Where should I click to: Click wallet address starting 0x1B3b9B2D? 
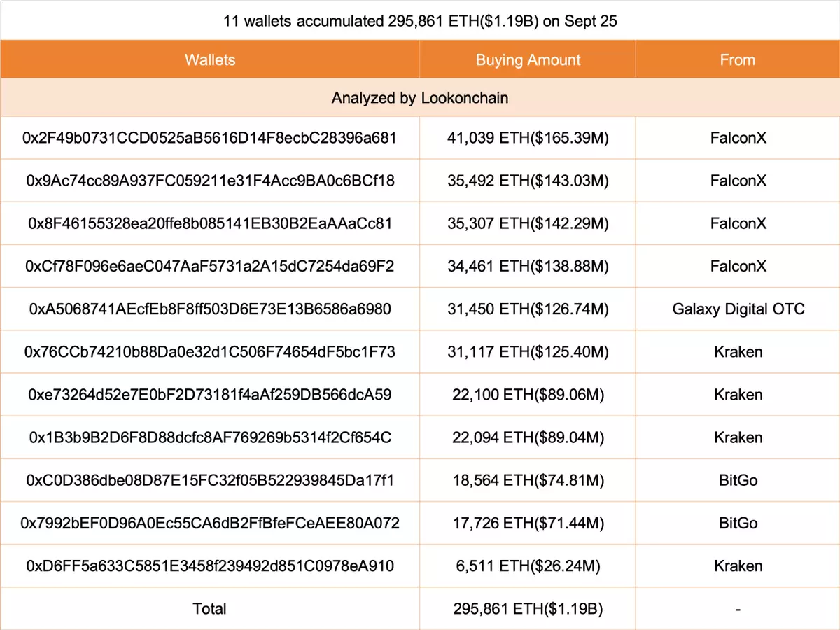pos(210,437)
